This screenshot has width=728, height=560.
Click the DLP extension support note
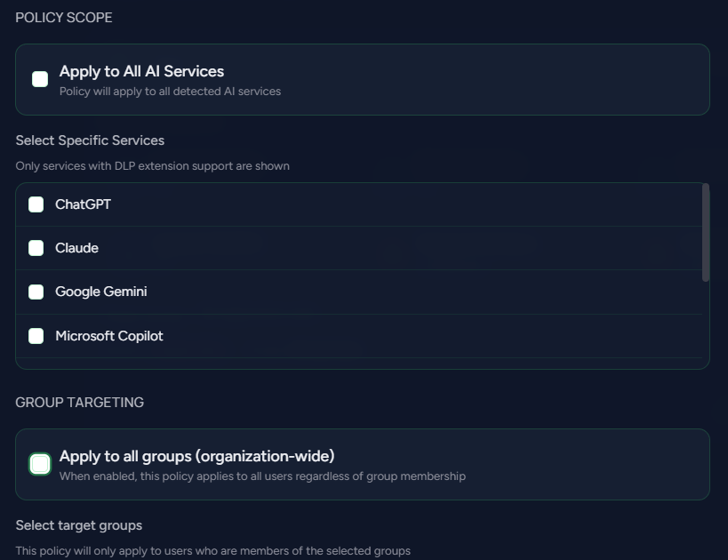(x=152, y=166)
